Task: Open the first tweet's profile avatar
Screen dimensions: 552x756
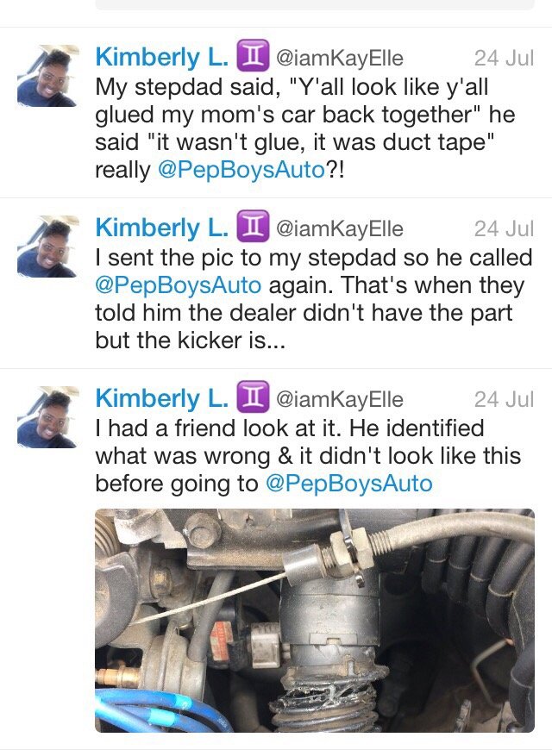Action: (47, 76)
